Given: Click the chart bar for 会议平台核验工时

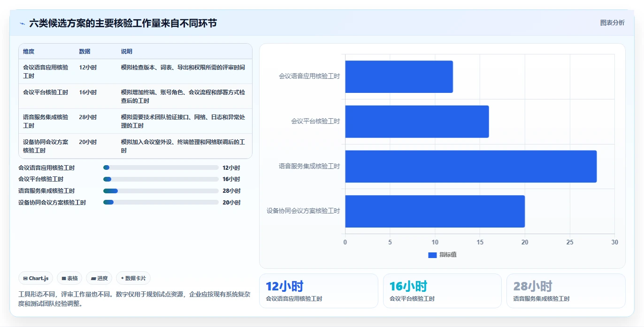Looking at the screenshot, I should click(417, 122).
